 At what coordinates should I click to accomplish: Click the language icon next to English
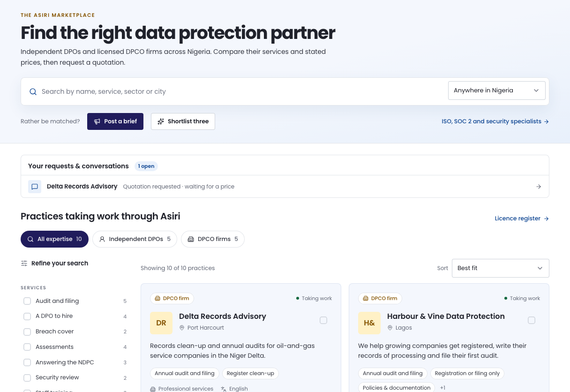coord(224,389)
